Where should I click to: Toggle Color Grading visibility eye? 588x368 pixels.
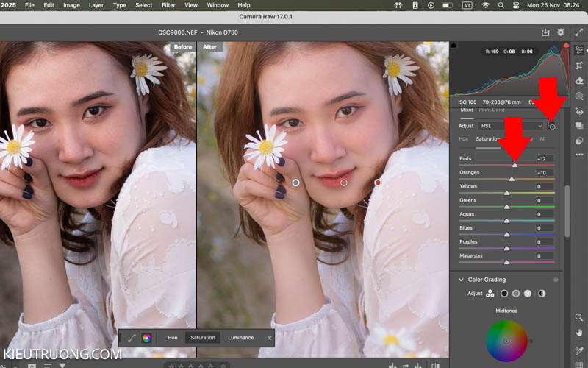556,280
